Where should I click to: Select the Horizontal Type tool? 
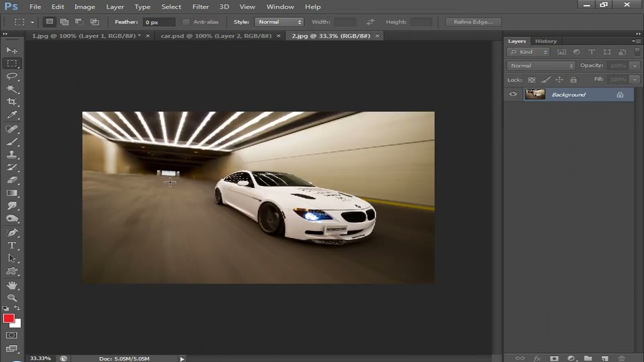(12, 245)
